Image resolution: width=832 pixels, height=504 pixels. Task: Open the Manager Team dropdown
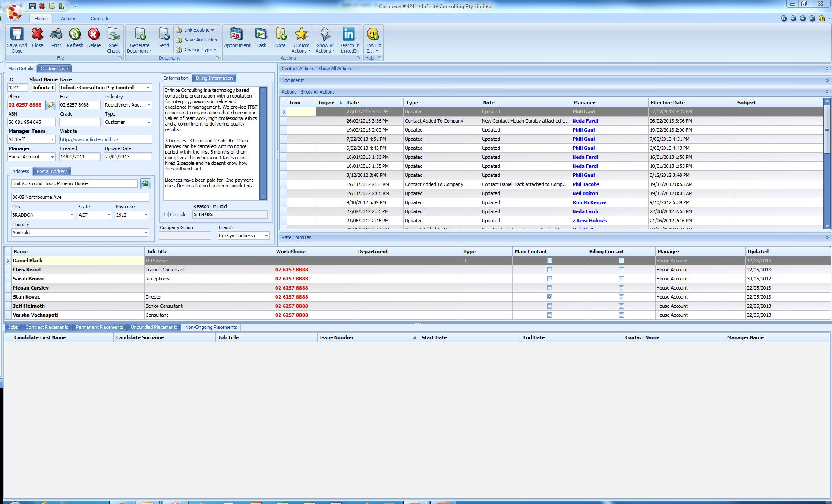(x=52, y=139)
